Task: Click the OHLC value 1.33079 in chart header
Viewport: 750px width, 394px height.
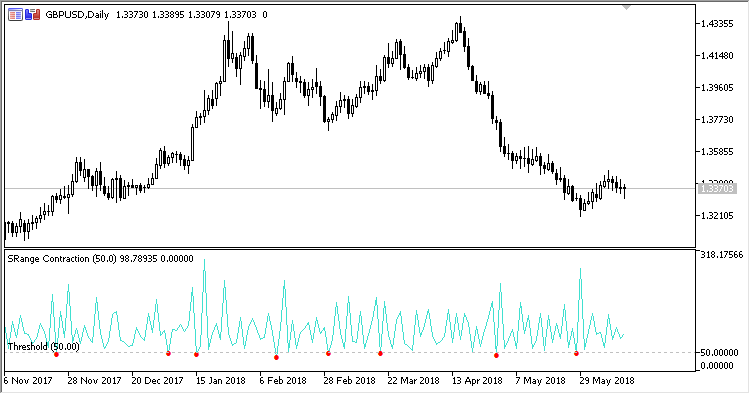Action: (204, 15)
